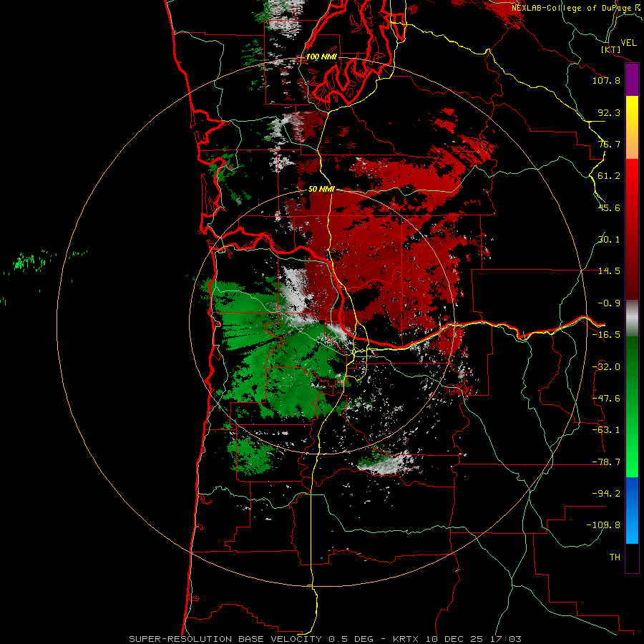Click the 92.3 velocity scale value
Image resolution: width=644 pixels, height=644 pixels.
click(609, 112)
